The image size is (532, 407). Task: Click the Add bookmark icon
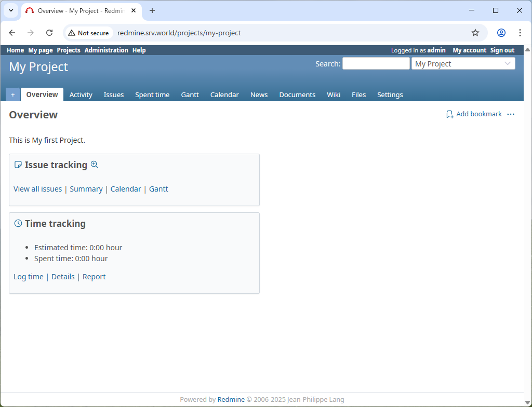[450, 114]
